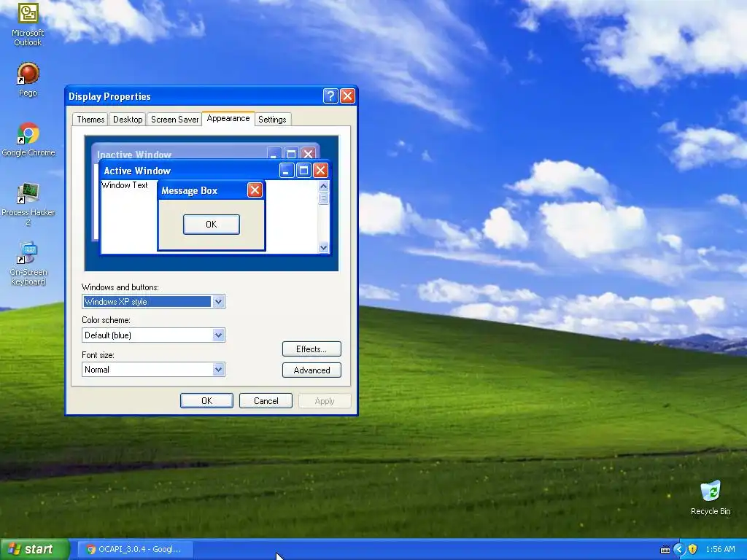Open the Start menu
The image size is (747, 560).
(x=34, y=550)
